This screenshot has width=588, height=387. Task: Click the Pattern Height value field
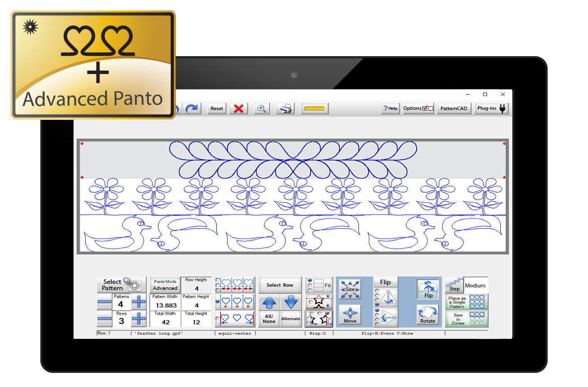pyautogui.click(x=196, y=303)
